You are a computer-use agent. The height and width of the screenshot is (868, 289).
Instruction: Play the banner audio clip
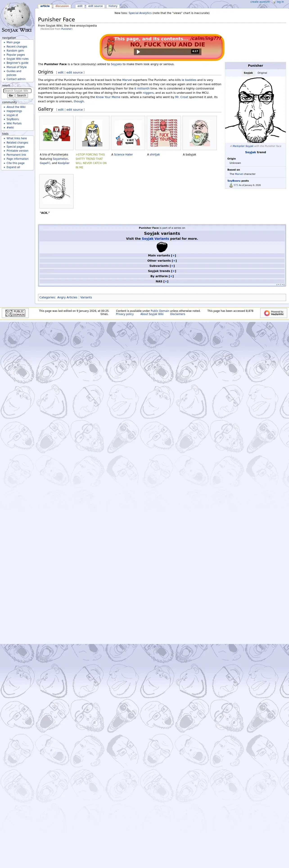(x=138, y=52)
